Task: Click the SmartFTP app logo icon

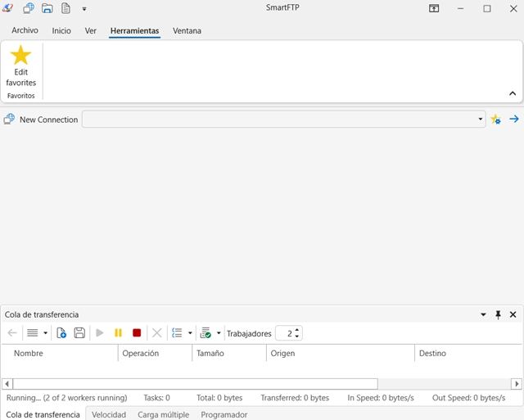Action: point(7,8)
